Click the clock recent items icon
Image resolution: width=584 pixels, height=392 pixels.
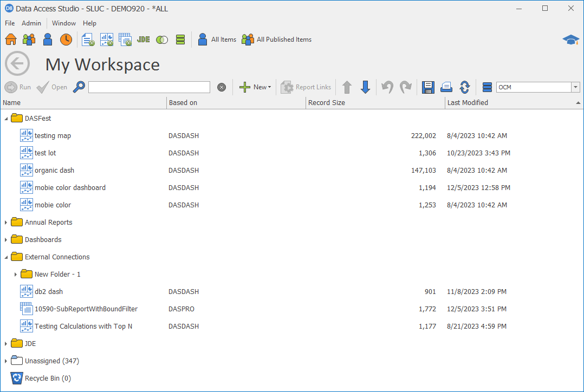pos(66,40)
